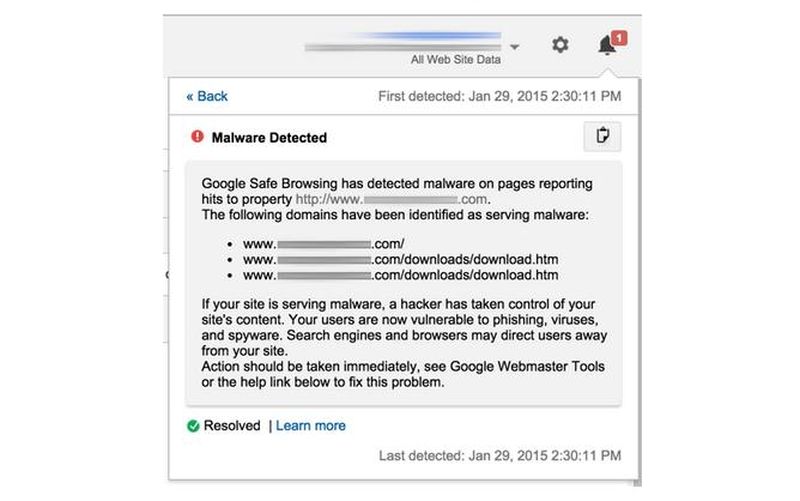This screenshot has width=800, height=501.
Task: Click the red notification count badge
Action: pos(619,38)
